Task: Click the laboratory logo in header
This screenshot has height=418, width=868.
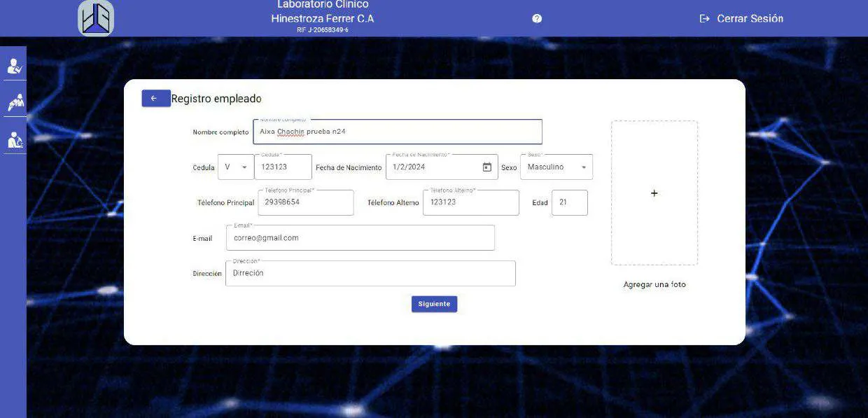Action: tap(96, 18)
